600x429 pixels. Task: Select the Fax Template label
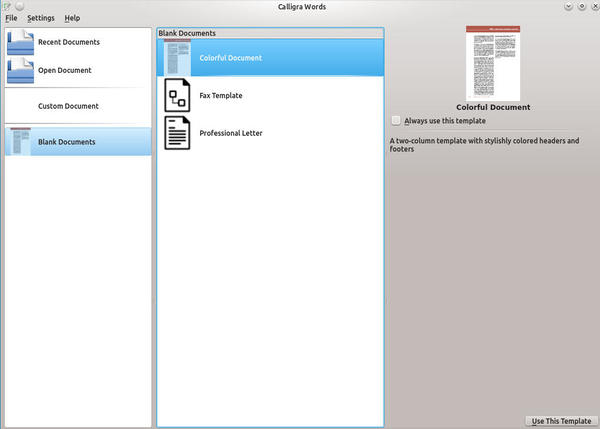[x=221, y=95]
